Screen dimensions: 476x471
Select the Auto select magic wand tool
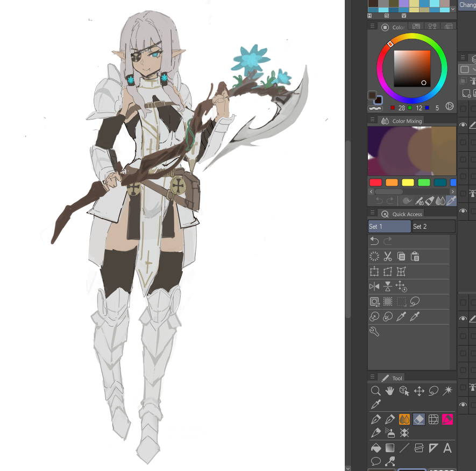(x=447, y=390)
